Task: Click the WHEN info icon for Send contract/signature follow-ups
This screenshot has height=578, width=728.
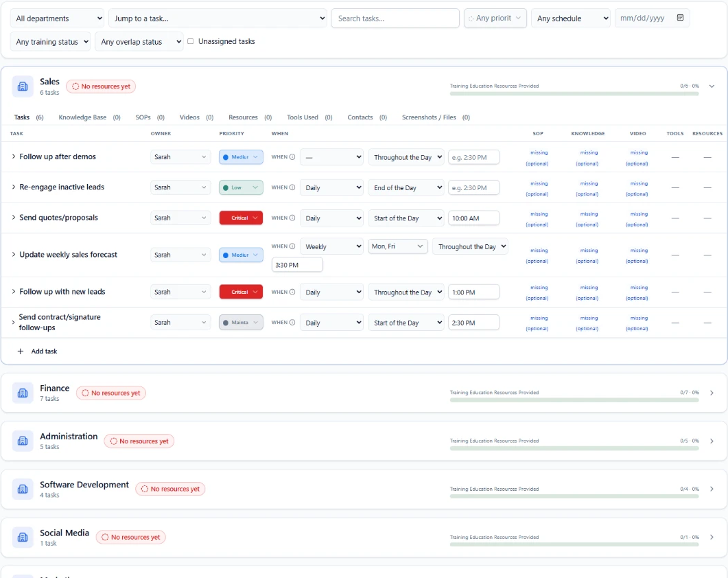Action: tap(292, 323)
